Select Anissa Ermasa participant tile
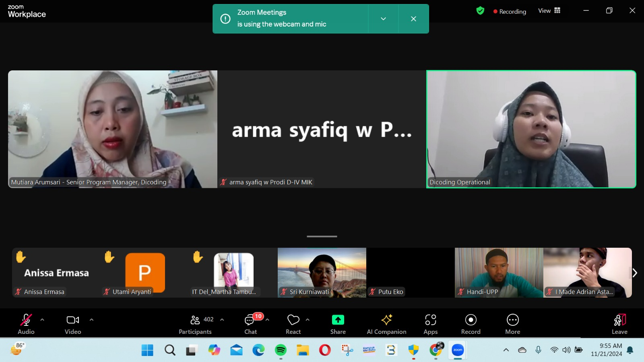The height and width of the screenshot is (362, 644). [x=56, y=273]
